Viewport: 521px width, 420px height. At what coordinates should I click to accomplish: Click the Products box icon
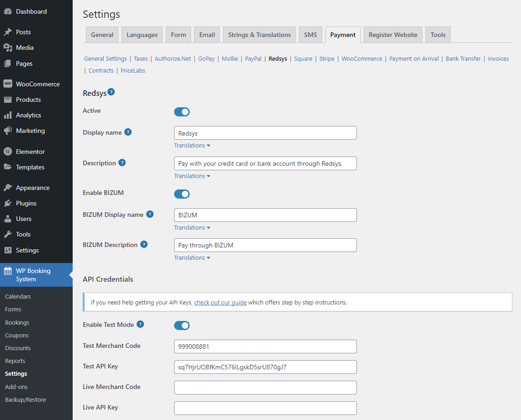8,100
